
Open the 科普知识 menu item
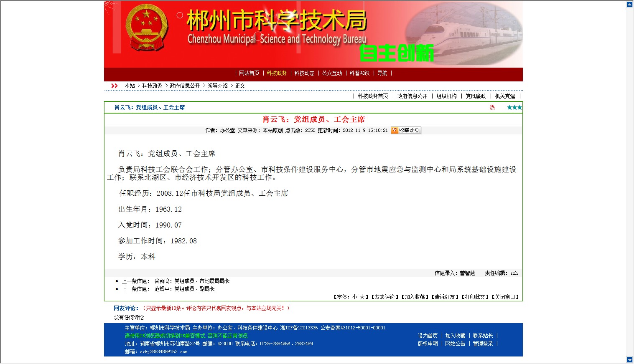click(x=359, y=73)
